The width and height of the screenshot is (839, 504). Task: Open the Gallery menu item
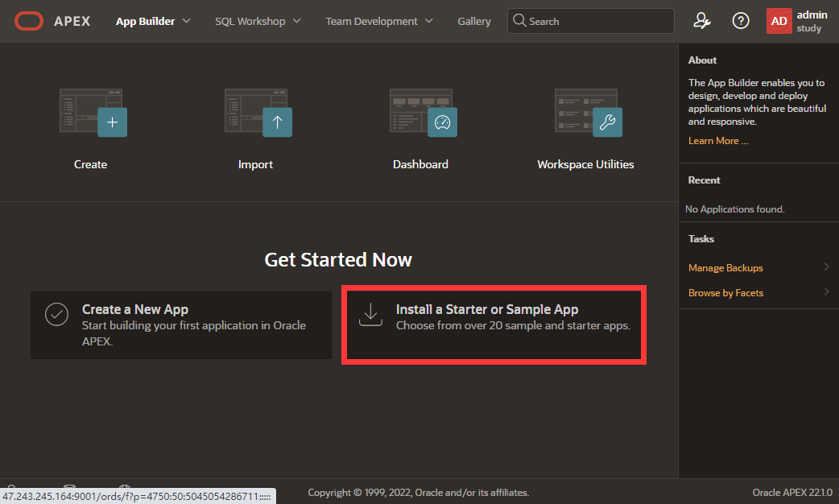[474, 21]
